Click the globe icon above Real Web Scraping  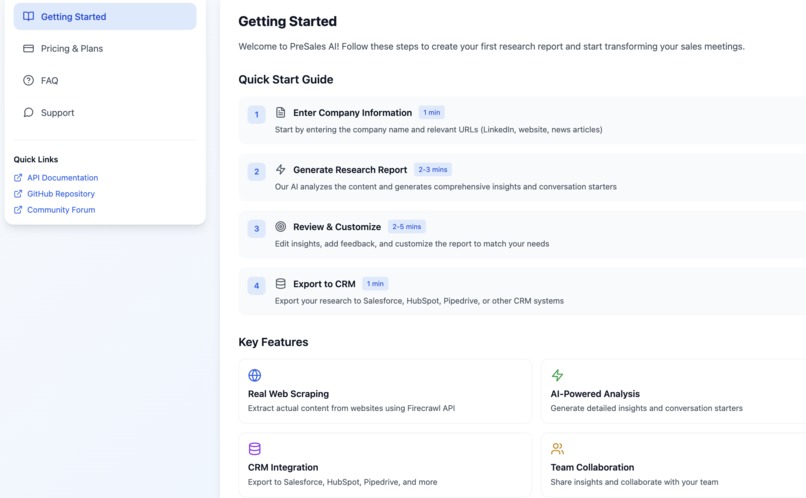pos(254,375)
